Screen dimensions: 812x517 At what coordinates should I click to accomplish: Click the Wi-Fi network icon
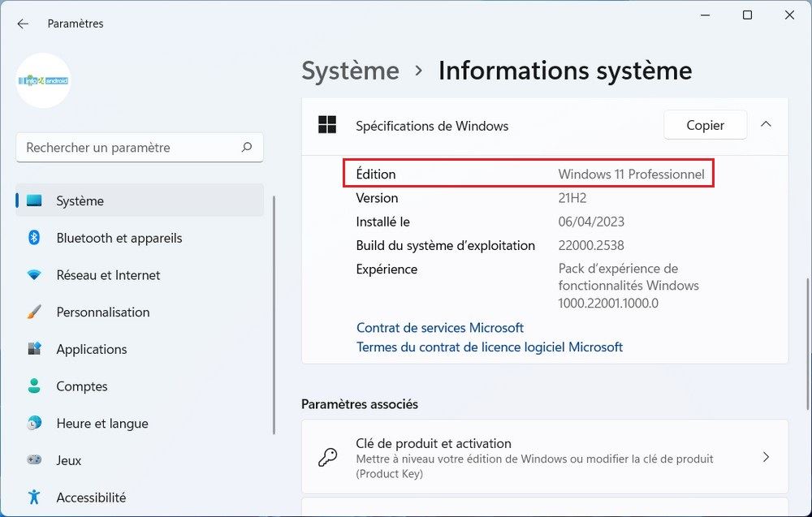[x=34, y=275]
